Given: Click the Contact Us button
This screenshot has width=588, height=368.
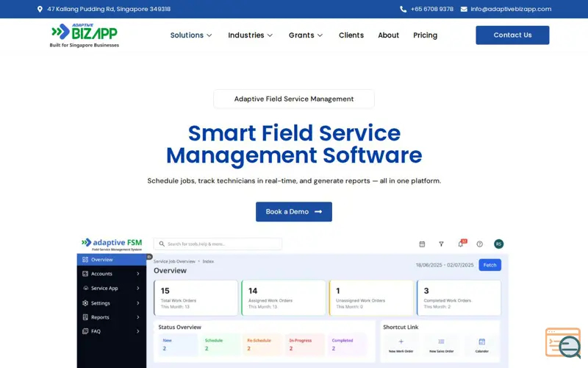Looking at the screenshot, I should click(x=512, y=35).
